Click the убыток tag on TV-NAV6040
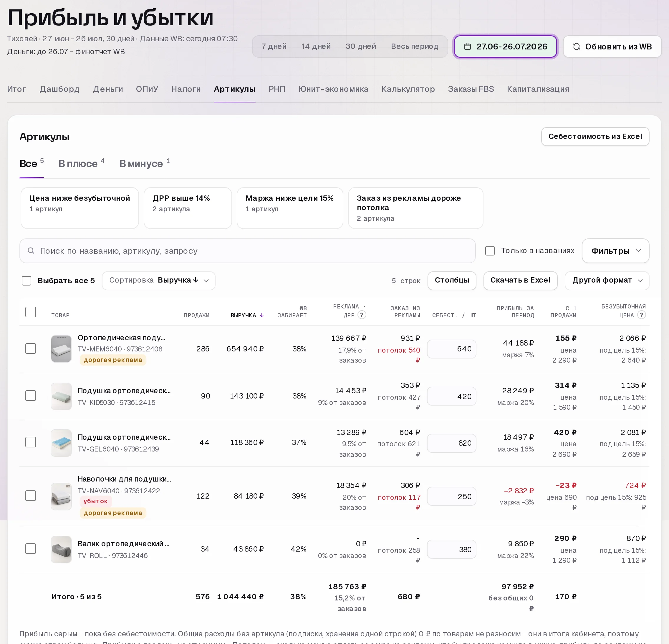This screenshot has height=644, width=669. (96, 501)
